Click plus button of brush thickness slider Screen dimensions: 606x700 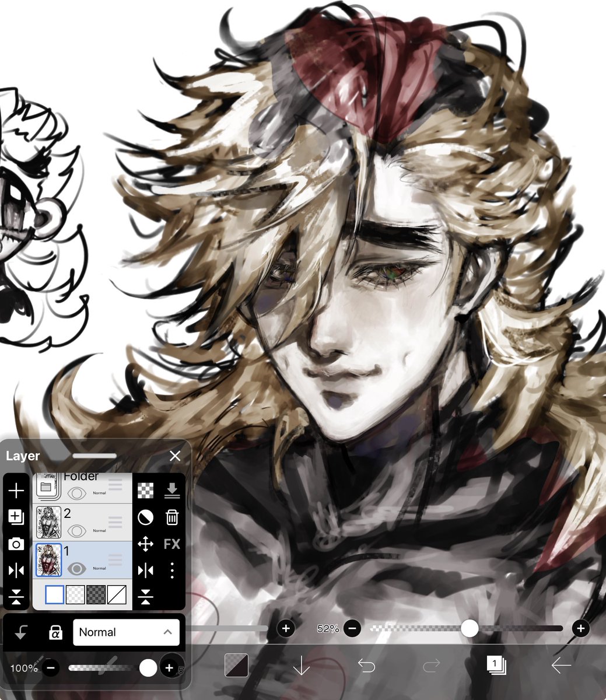point(286,628)
